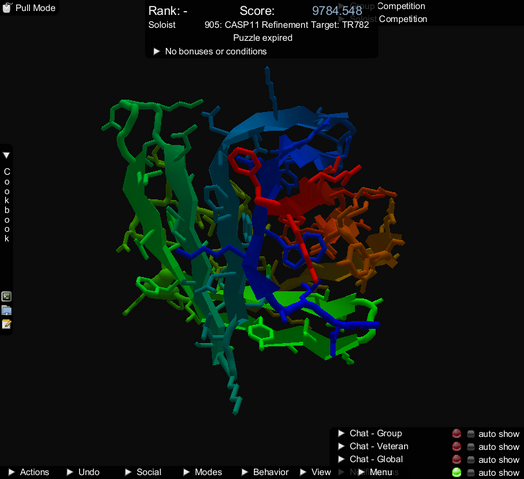Expand the Chat - Veteran panel
This screenshot has width=524, height=479.
(341, 446)
